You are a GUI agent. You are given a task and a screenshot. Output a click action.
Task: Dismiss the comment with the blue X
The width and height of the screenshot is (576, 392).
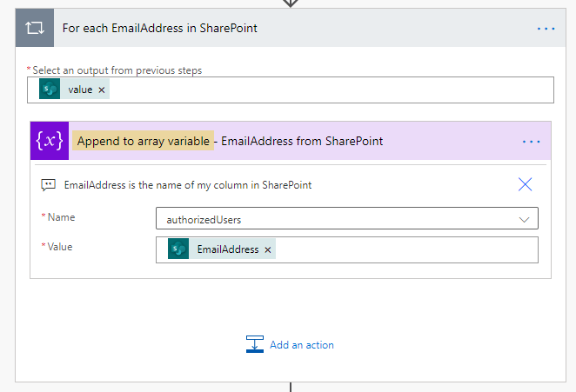525,184
